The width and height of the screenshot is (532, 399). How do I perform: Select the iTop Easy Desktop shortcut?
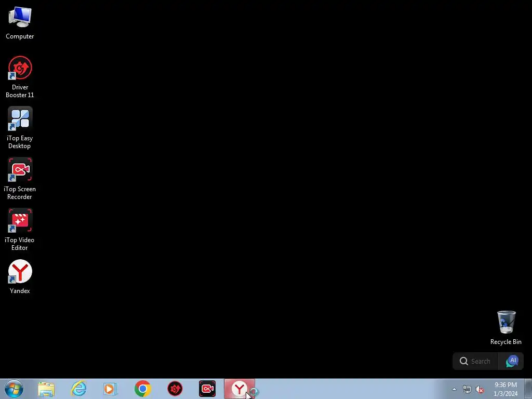20,128
